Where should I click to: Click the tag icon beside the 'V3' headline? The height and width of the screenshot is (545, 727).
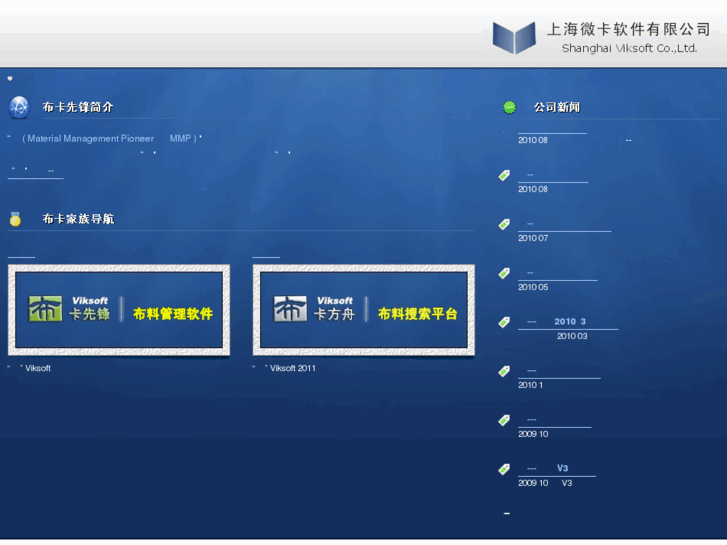504,469
